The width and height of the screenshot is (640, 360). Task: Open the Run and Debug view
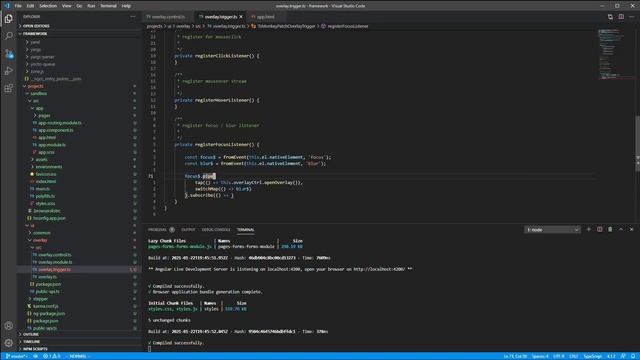click(x=9, y=71)
